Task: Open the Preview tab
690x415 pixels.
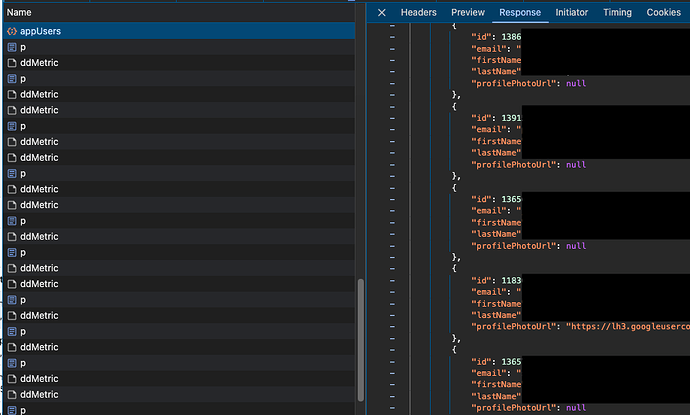Action: pos(467,12)
